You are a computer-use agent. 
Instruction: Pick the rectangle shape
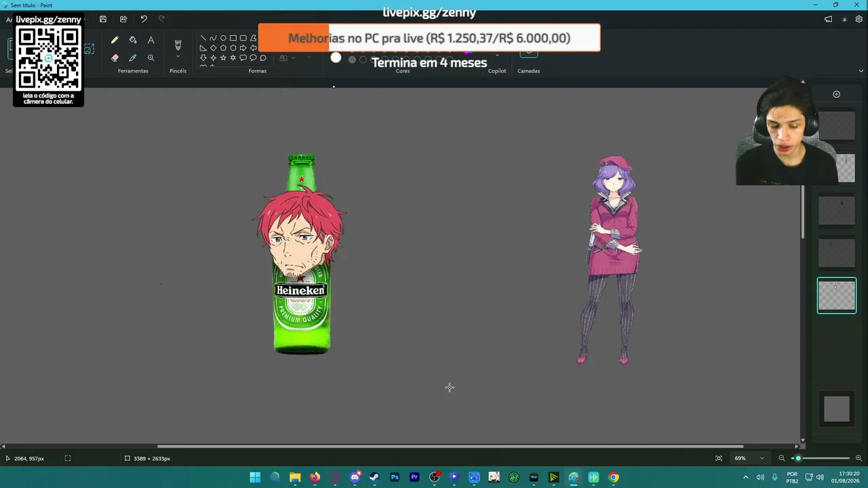233,38
